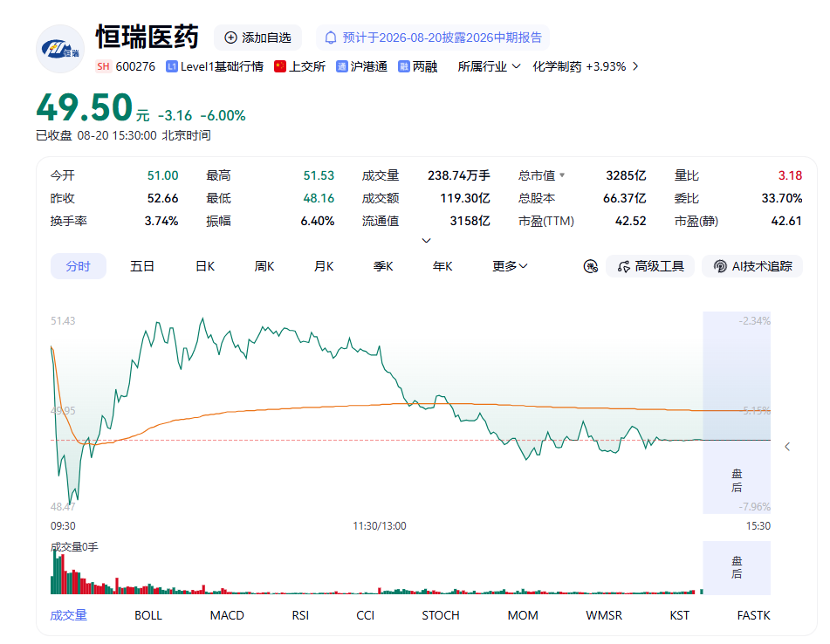Click the Level1基础行情 badge
This screenshot has width=830, height=644.
tap(215, 66)
